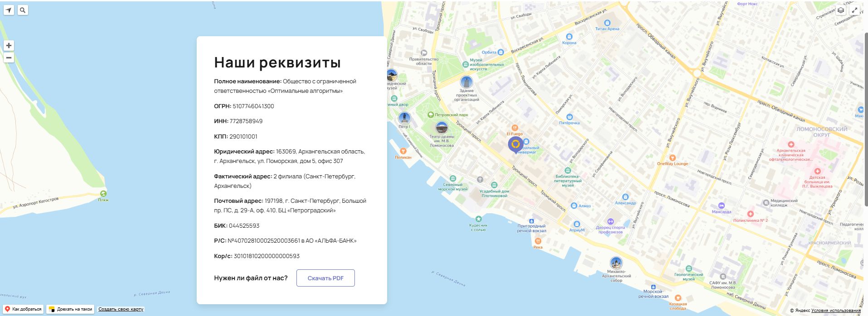
Task: Click the Наши реквизиты heading
Action: [277, 62]
